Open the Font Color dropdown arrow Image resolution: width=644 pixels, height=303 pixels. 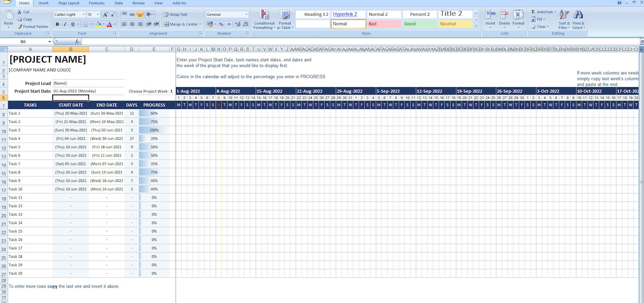(x=114, y=24)
